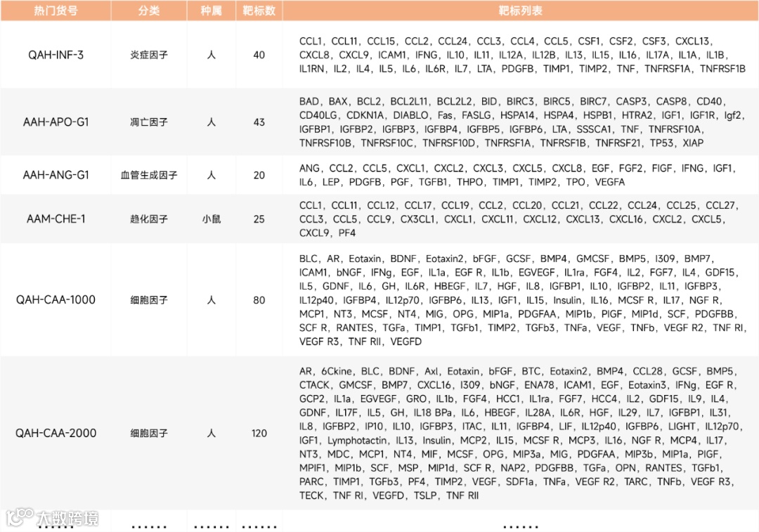This screenshot has height=532, width=759.
Task: Click TP53 in the AAH-APO-G1 target list
Action: 662,143
